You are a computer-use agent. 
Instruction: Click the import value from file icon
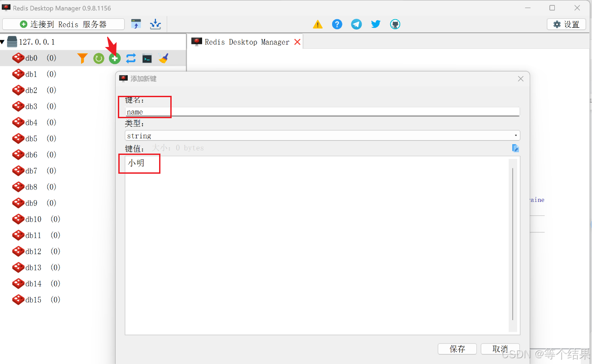tap(515, 148)
